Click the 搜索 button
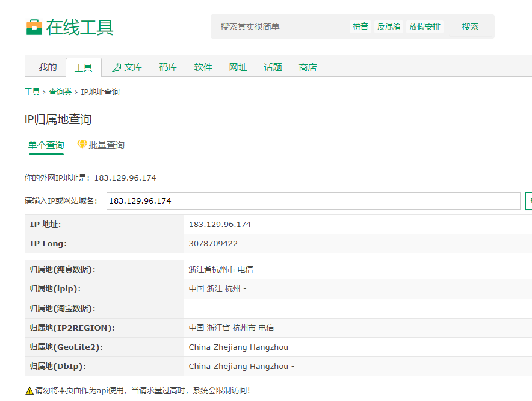This screenshot has height=401, width=532. pyautogui.click(x=470, y=26)
